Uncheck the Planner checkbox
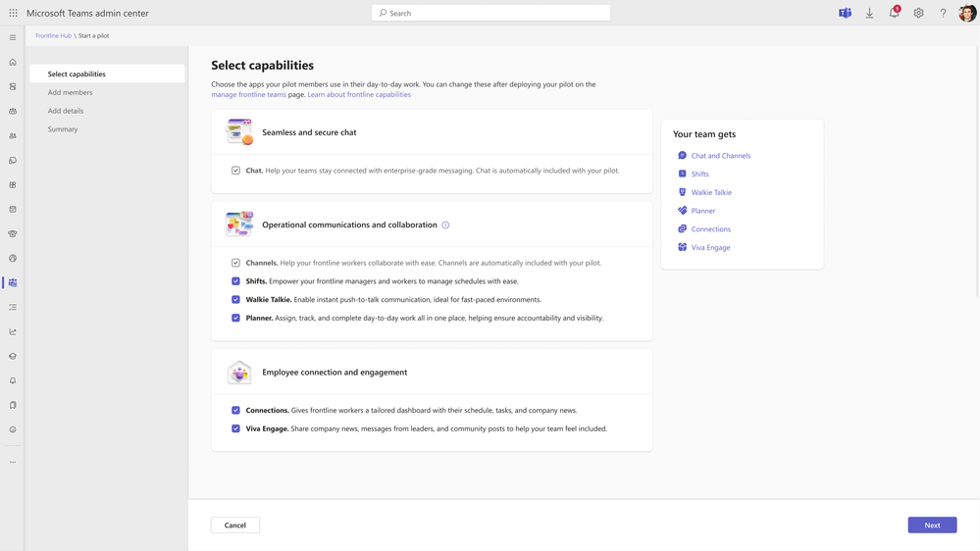 coord(235,318)
